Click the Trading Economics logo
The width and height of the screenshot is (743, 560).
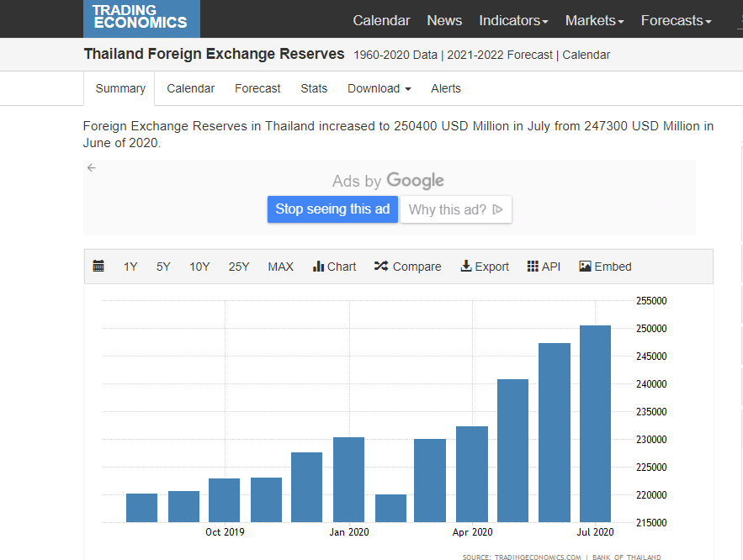pos(141,18)
